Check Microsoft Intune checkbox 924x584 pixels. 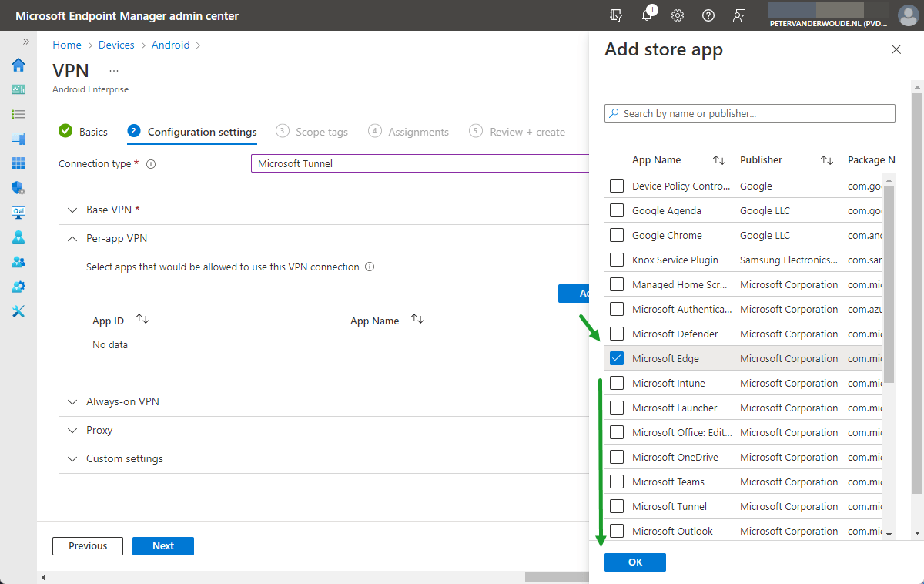tap(617, 383)
